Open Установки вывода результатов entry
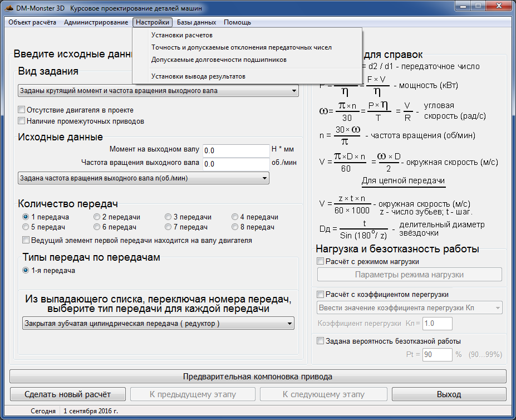 coord(247,76)
